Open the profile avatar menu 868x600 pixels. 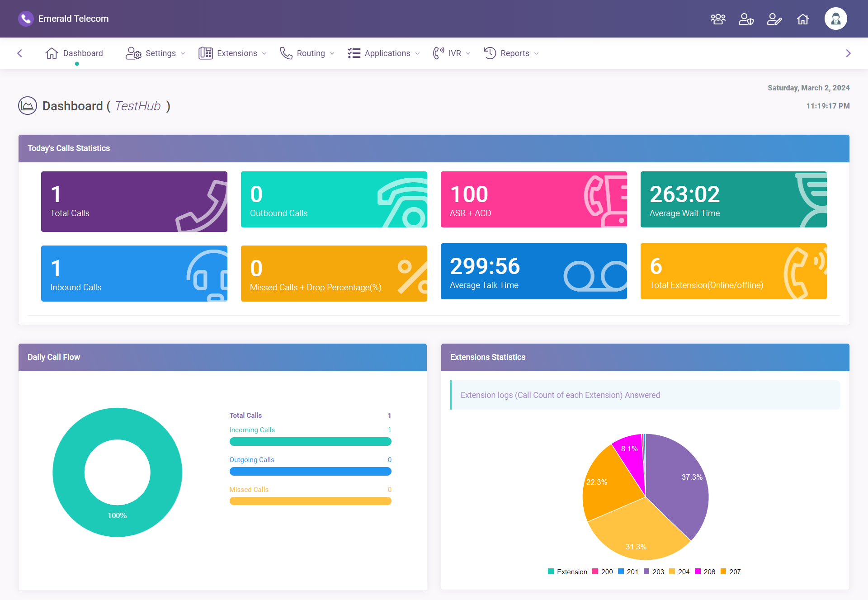click(x=835, y=19)
